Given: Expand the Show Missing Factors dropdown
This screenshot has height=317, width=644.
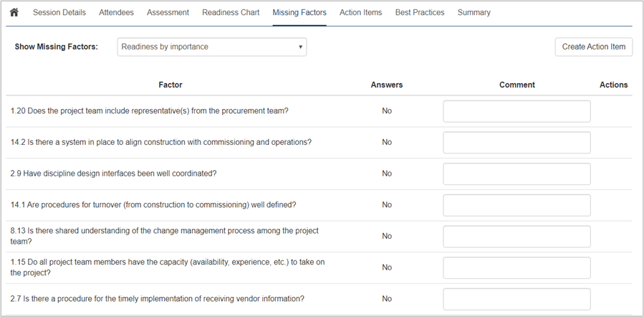Looking at the screenshot, I should [x=212, y=47].
